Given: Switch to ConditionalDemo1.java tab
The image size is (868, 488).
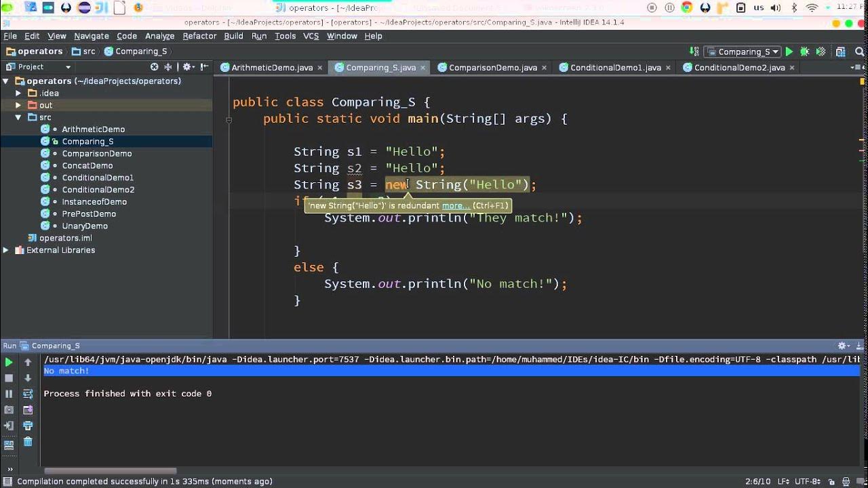Looking at the screenshot, I should click(x=616, y=68).
